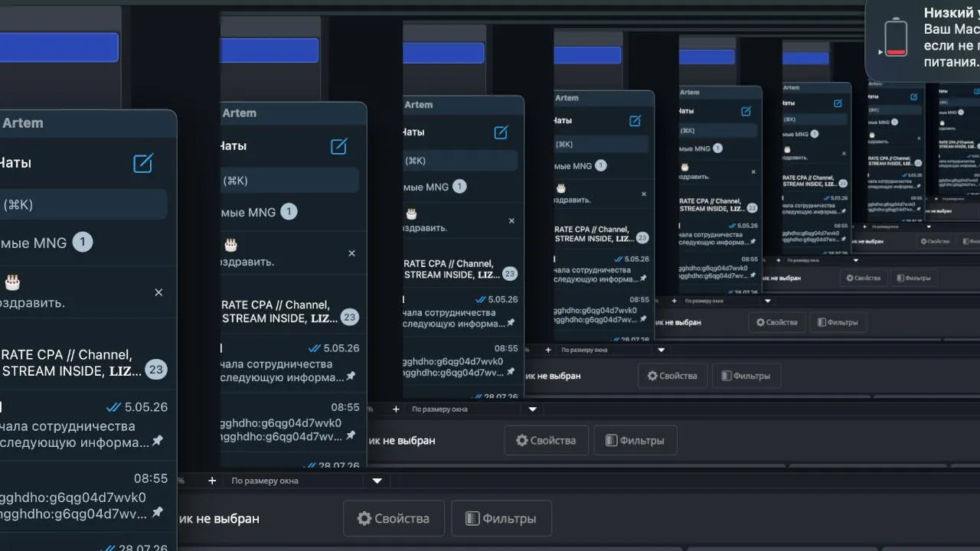Screen dimensions: 980x551
Task: Select the MNG folder tab in third-largest chat list
Action: pos(435,187)
